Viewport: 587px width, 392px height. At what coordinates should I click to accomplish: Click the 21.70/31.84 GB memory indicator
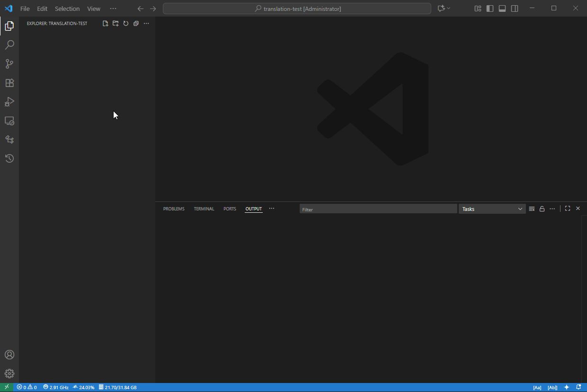coord(118,387)
